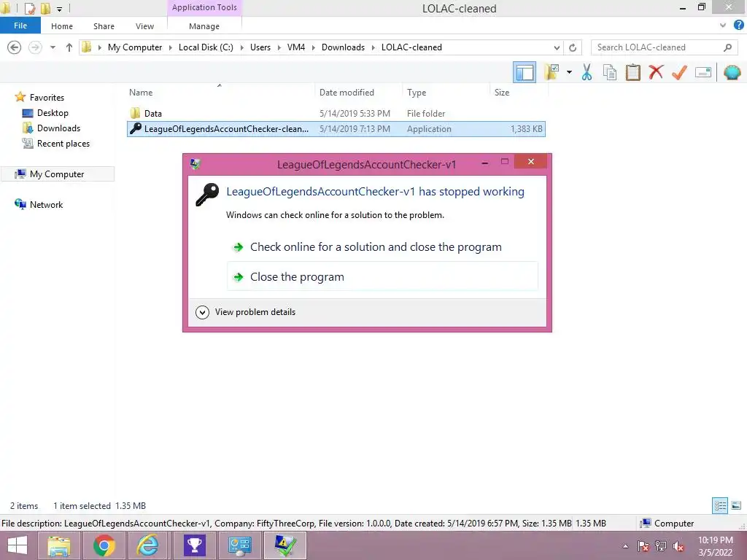
Task: Show hidden tray icons arrow
Action: [625, 546]
